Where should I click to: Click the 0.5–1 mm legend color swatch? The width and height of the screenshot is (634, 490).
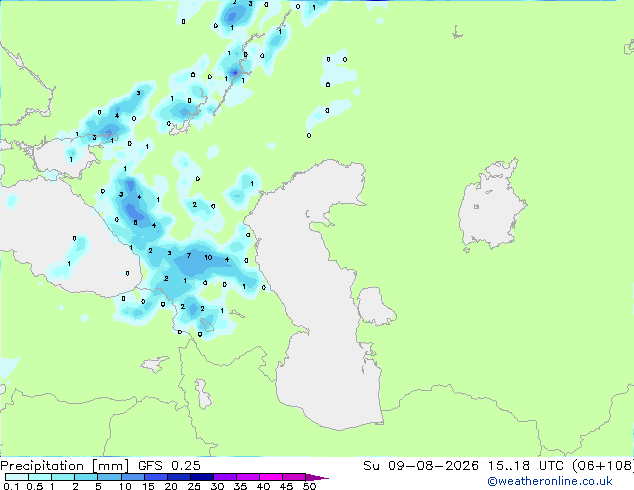tap(40, 477)
